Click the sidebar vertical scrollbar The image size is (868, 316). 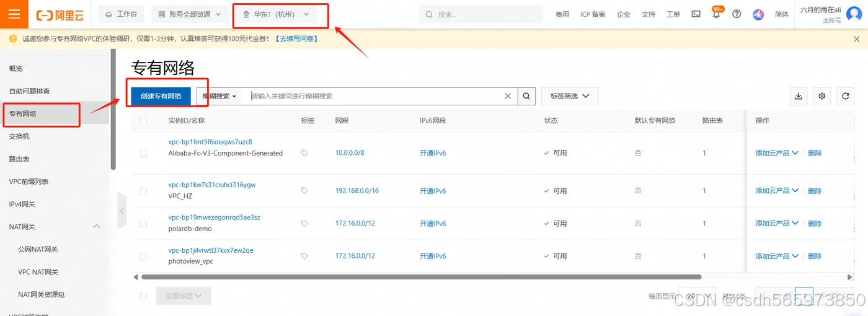(x=113, y=109)
